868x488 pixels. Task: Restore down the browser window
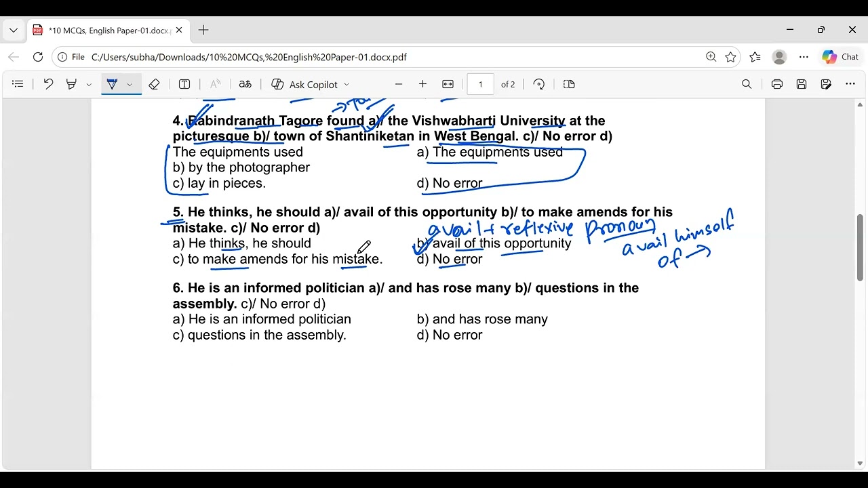pos(821,30)
